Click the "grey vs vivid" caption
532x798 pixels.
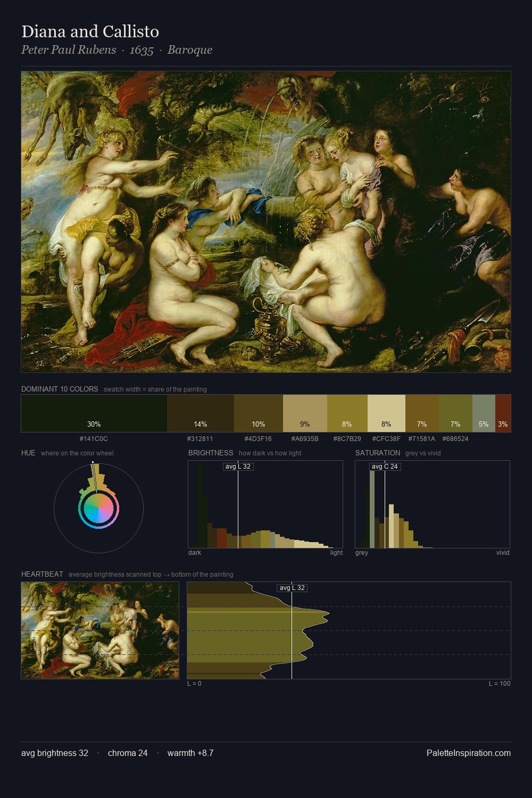pyautogui.click(x=423, y=453)
